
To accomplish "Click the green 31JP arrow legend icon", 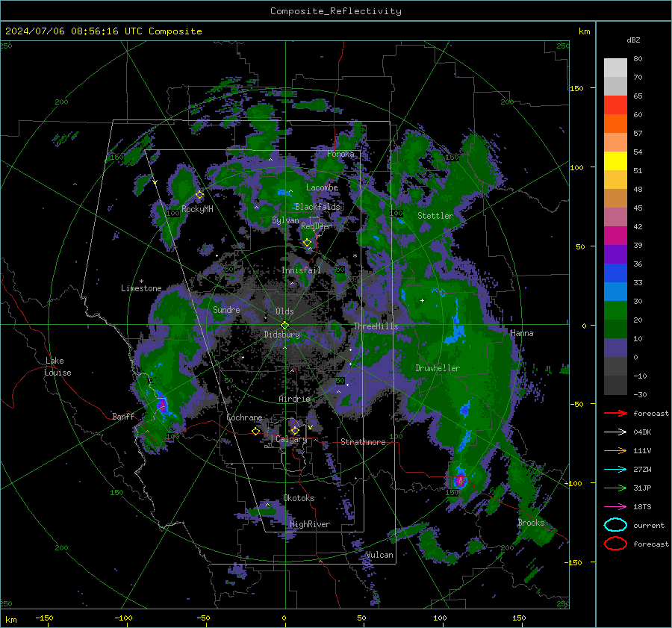I will coord(615,488).
